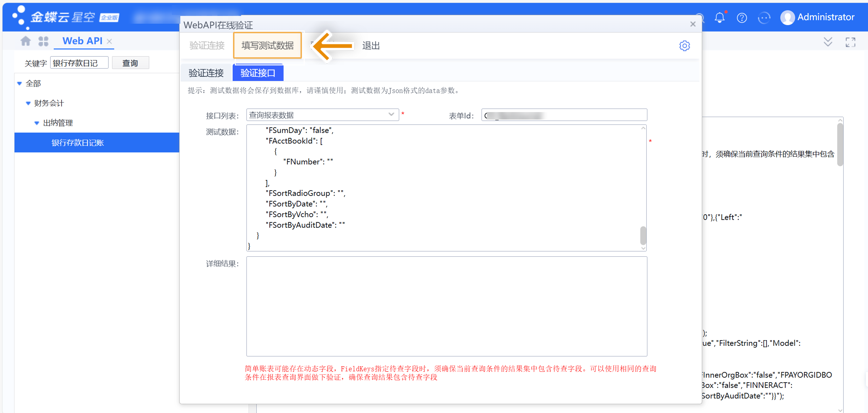Screen dimensions: 868x413
Task: Collapse the 全部 tree node
Action: [x=20, y=84]
